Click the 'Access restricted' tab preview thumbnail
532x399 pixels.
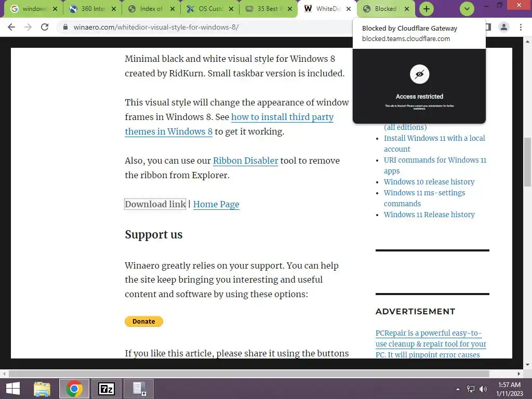(419, 86)
